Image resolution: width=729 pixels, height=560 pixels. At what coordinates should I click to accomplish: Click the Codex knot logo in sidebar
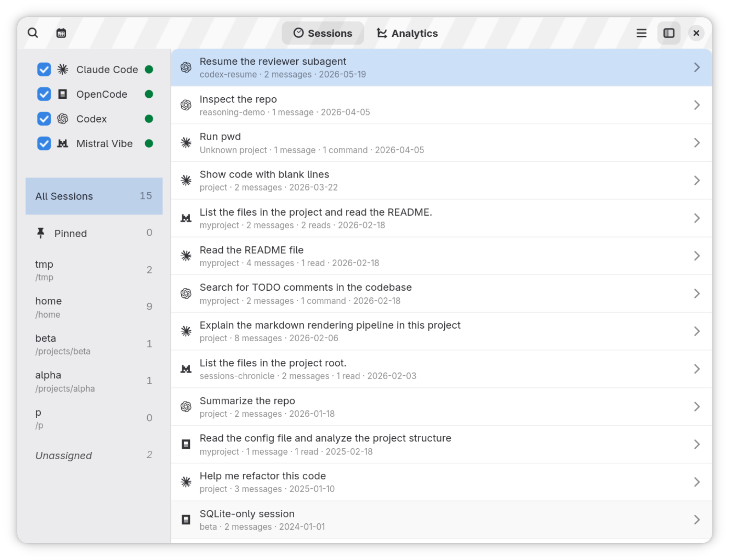(x=63, y=119)
